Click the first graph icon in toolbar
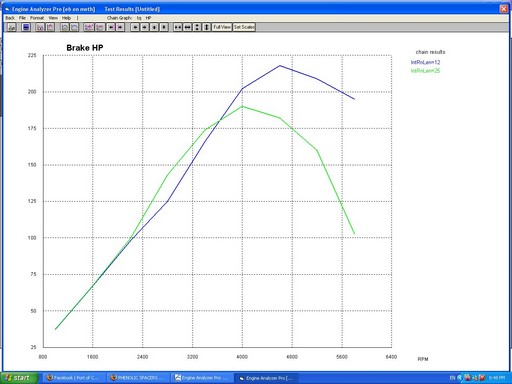512x384 pixels. (x=12, y=27)
